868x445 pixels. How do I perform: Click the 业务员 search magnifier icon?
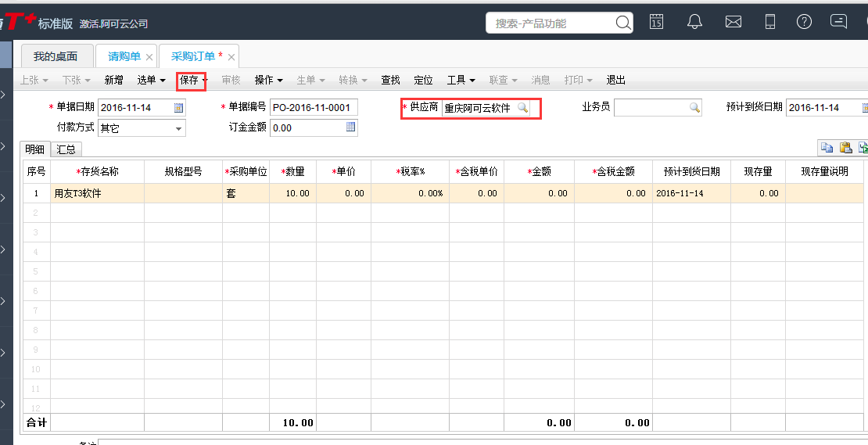point(694,107)
